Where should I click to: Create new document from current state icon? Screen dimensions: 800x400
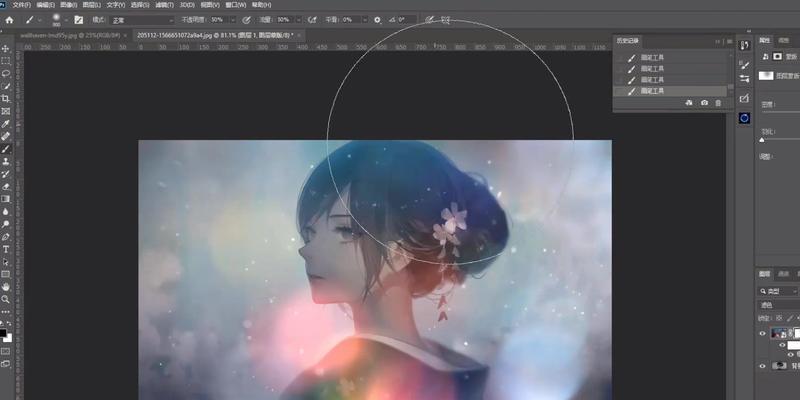[x=689, y=103]
